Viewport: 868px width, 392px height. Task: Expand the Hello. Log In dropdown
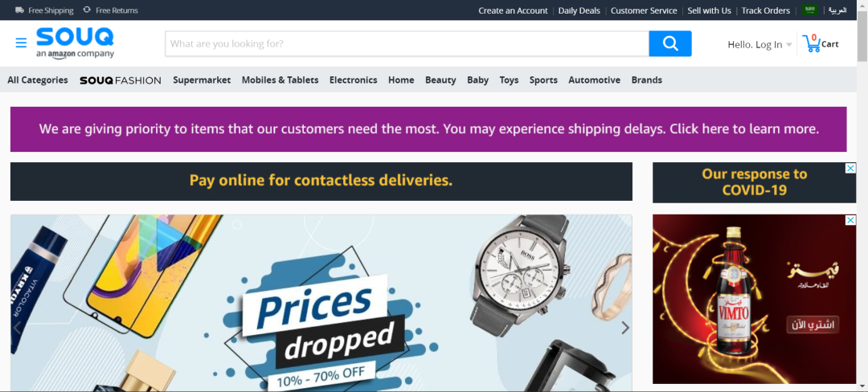[x=759, y=45]
